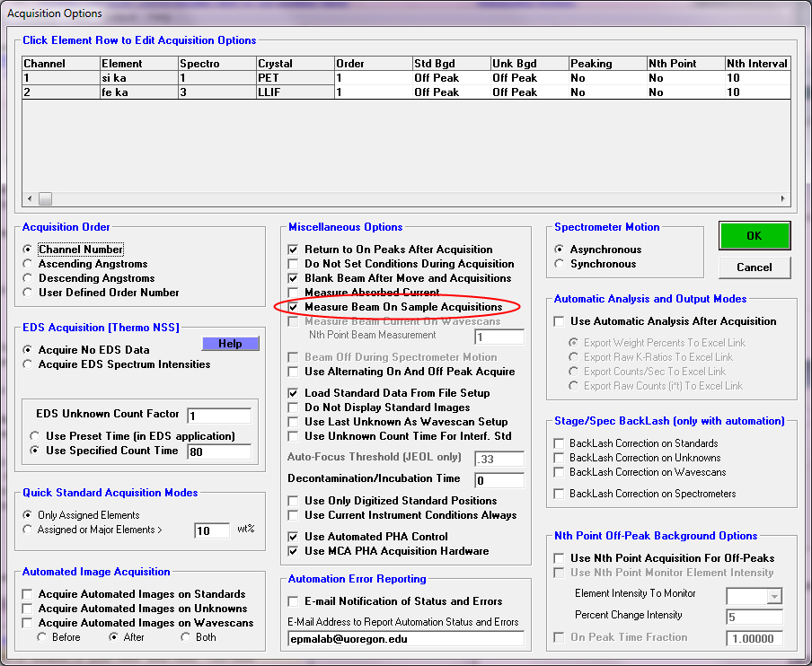Open the EDS Acquisition Help button

click(230, 344)
